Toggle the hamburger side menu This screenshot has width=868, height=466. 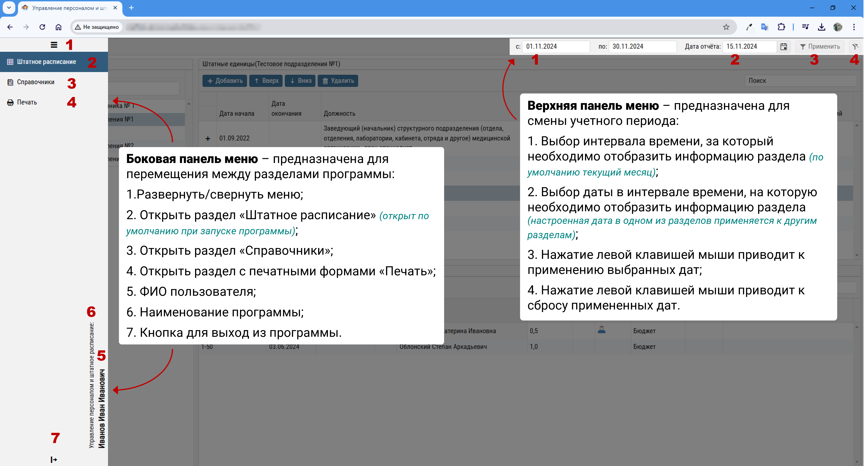[54, 45]
